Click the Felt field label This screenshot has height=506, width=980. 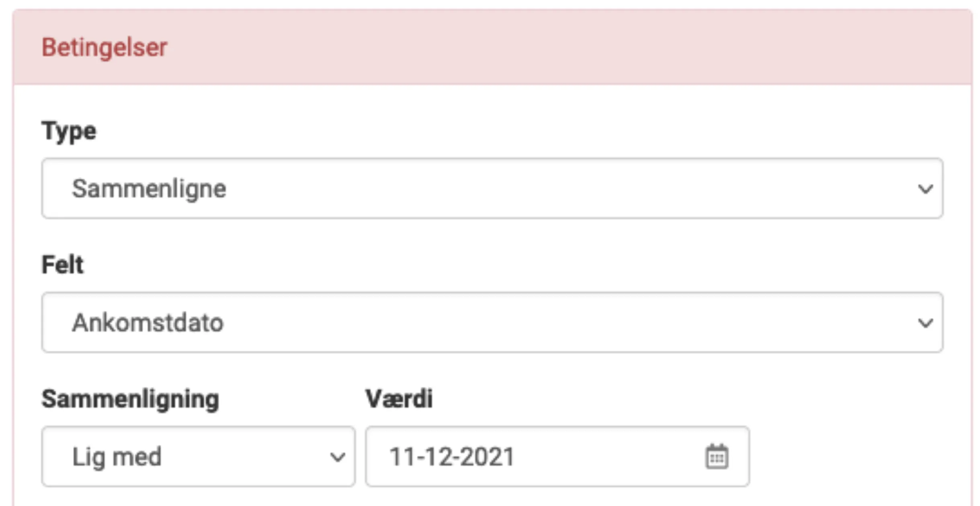(62, 265)
